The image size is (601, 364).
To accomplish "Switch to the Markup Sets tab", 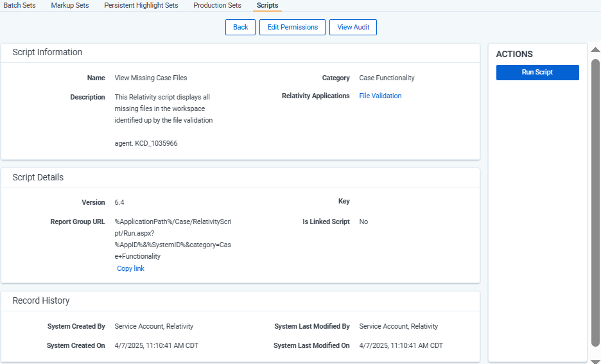I will point(70,5).
